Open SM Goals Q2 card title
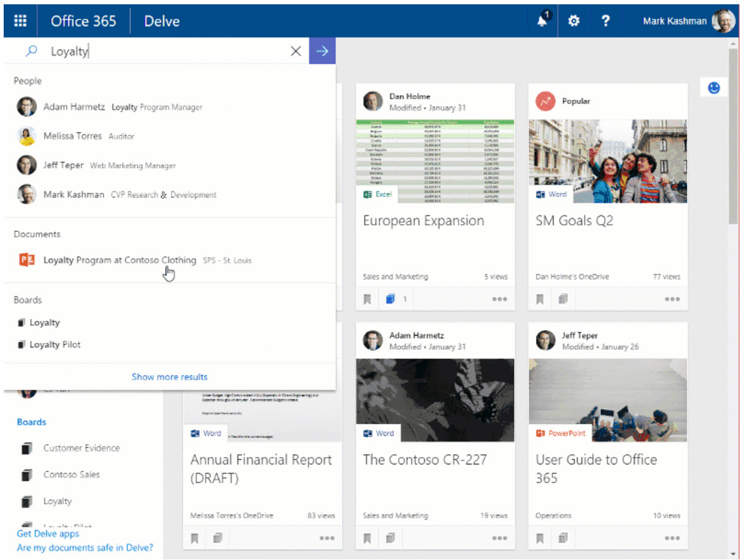This screenshot has height=560, width=742. 575,221
